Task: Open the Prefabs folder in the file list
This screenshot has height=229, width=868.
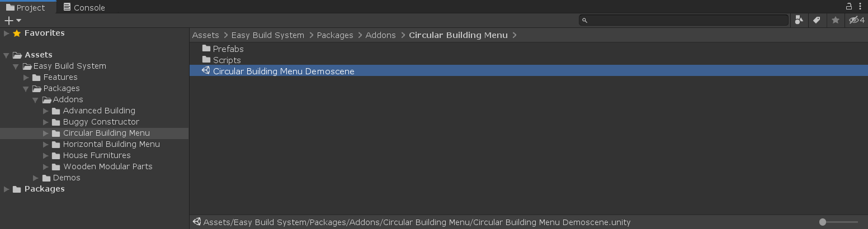Action: (228, 49)
